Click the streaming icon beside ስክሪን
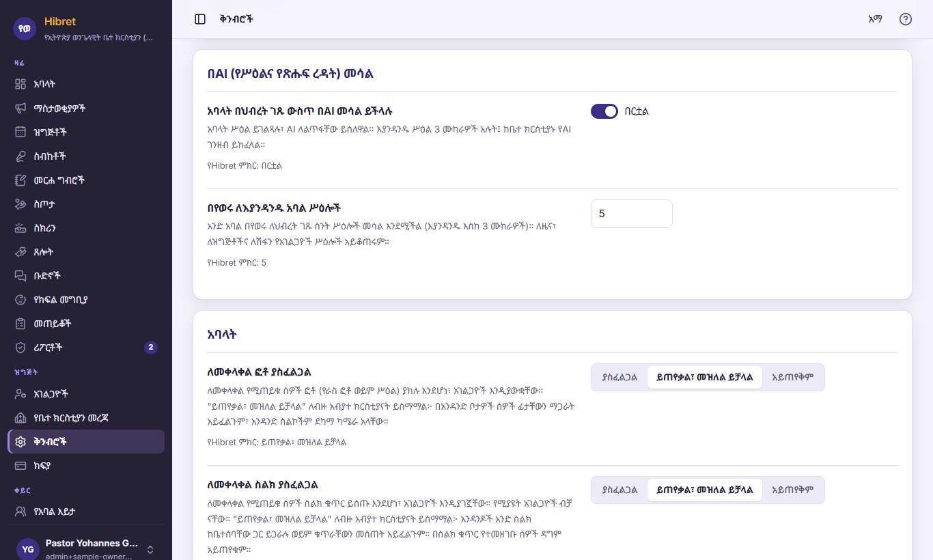Viewport: 933px width, 560px height. tap(20, 227)
